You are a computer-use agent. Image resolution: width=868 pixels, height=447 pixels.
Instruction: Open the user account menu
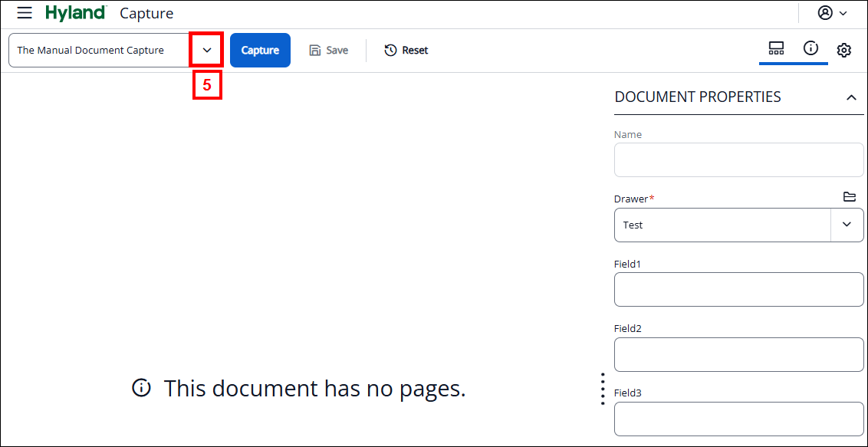click(x=832, y=13)
